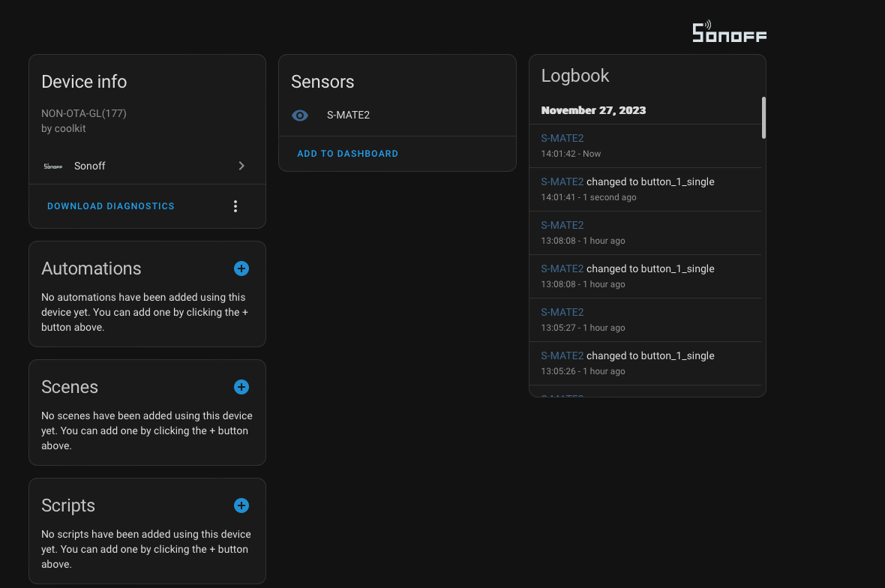Image resolution: width=885 pixels, height=588 pixels.
Task: Click S-MATE2 link at 14:01:42 Now
Action: pyautogui.click(x=562, y=138)
